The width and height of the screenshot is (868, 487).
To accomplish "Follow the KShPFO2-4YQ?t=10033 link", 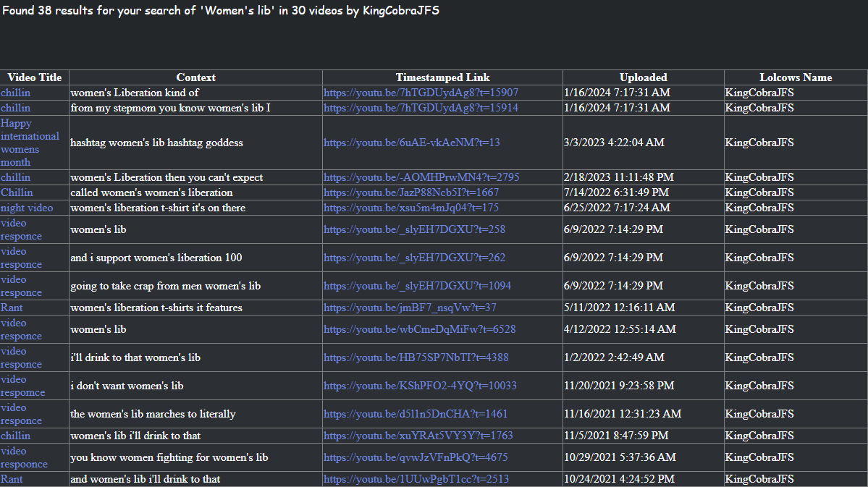I will click(420, 385).
